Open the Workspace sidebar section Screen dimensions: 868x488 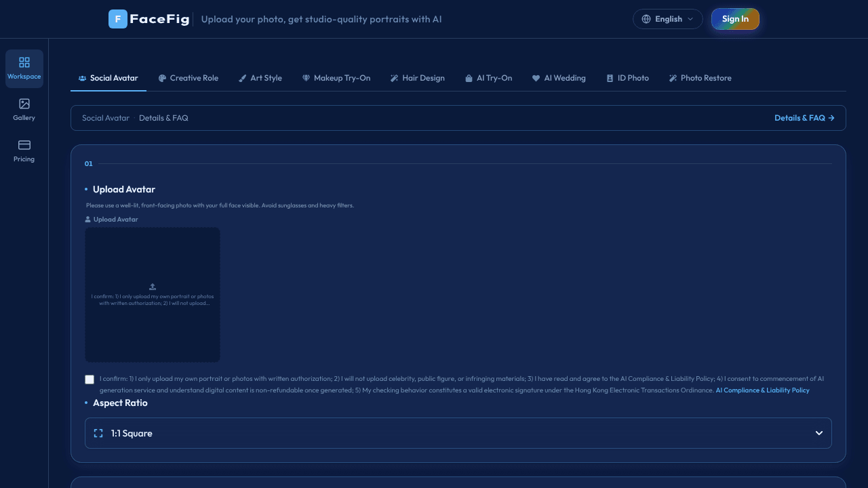(x=24, y=68)
